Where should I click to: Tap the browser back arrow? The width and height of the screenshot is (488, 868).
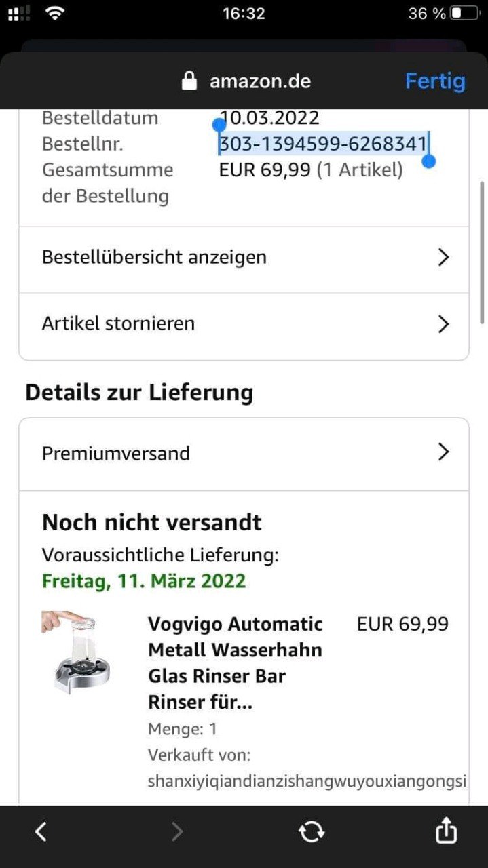point(41,831)
